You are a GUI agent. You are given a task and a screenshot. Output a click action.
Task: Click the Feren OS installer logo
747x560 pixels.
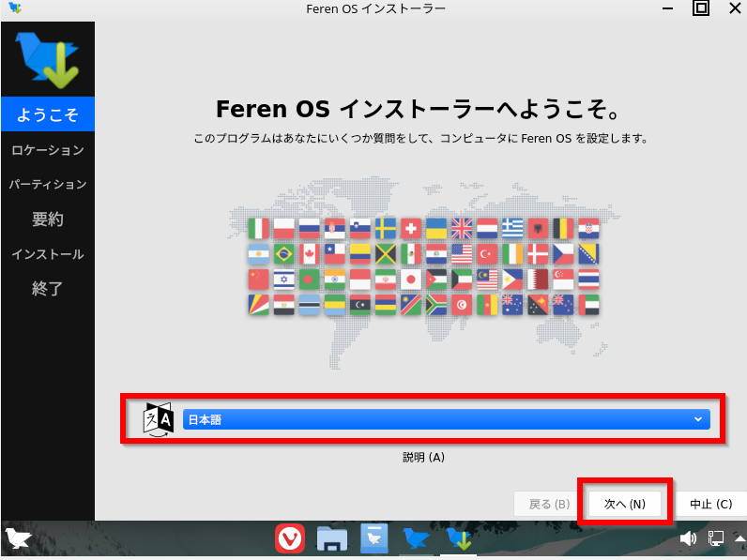[48, 60]
